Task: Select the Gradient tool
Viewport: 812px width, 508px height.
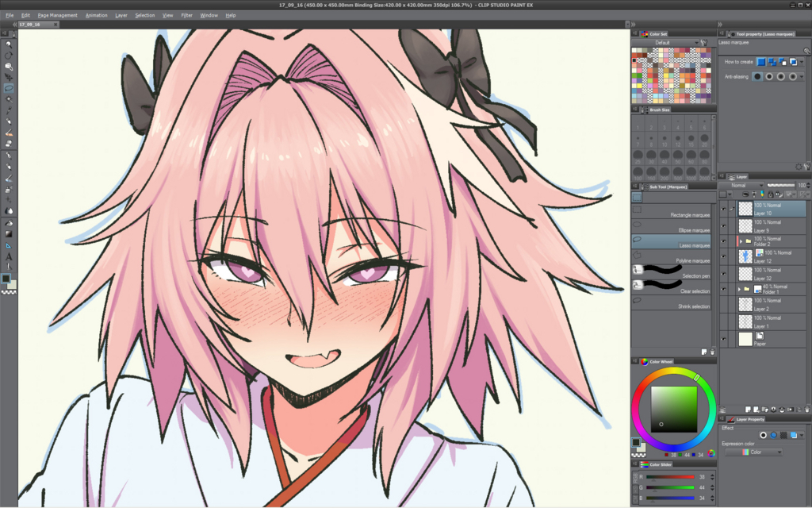Action: [8, 234]
